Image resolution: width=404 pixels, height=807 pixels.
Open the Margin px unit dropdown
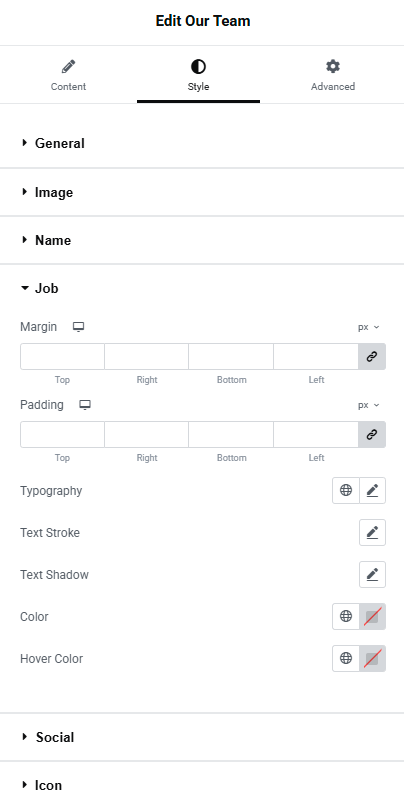coord(368,327)
